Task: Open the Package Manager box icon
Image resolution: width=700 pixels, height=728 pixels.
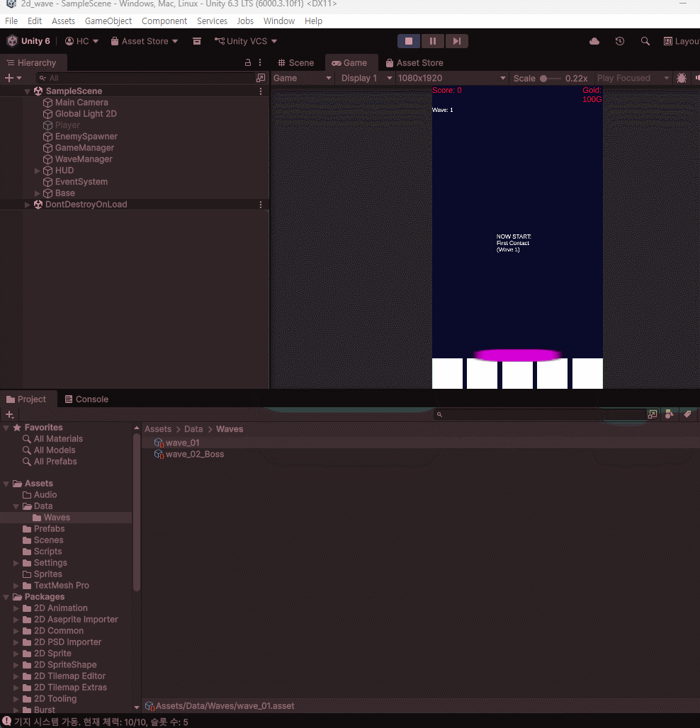Action: [x=197, y=41]
